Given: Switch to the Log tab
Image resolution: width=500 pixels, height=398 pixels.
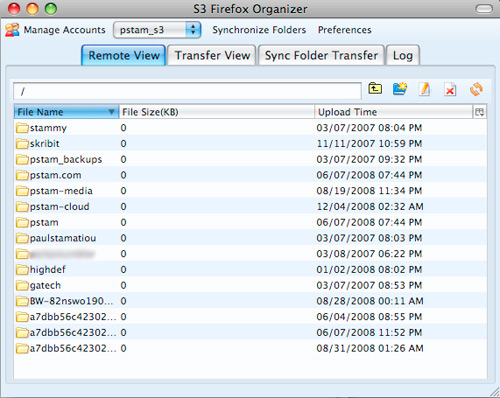Looking at the screenshot, I should coord(403,55).
